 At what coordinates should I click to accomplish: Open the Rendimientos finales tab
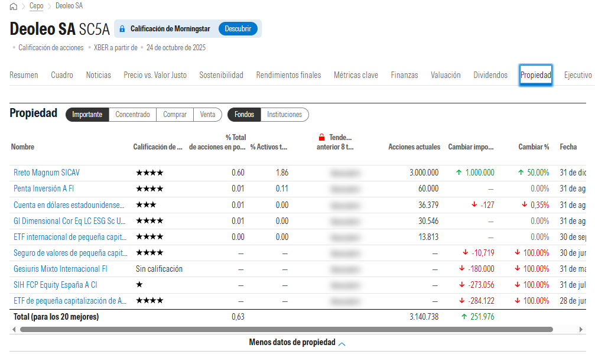[288, 75]
